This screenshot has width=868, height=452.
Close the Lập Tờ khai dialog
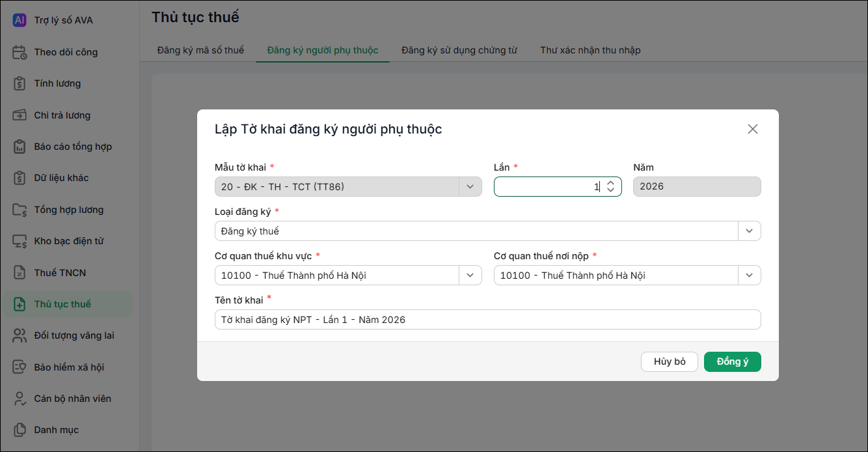click(753, 129)
